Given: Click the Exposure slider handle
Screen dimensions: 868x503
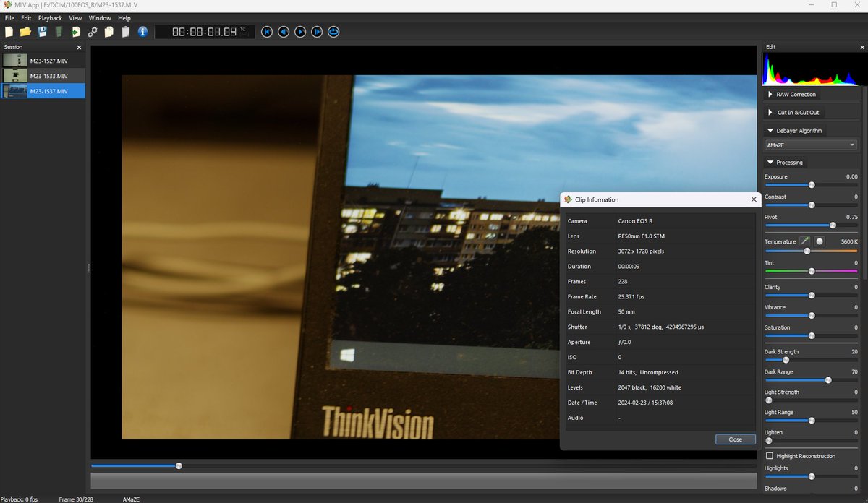Looking at the screenshot, I should pos(812,185).
